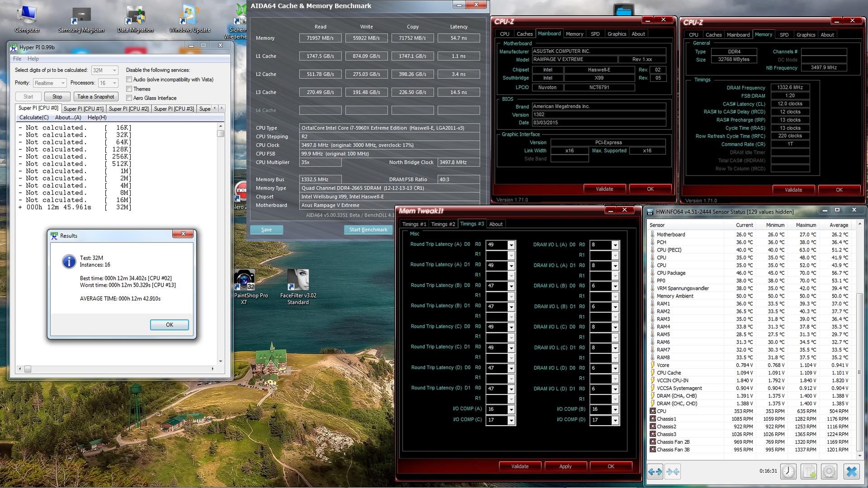868x488 pixels.
Task: Click Take a Snapshot in Hyper PI
Action: pos(95,97)
